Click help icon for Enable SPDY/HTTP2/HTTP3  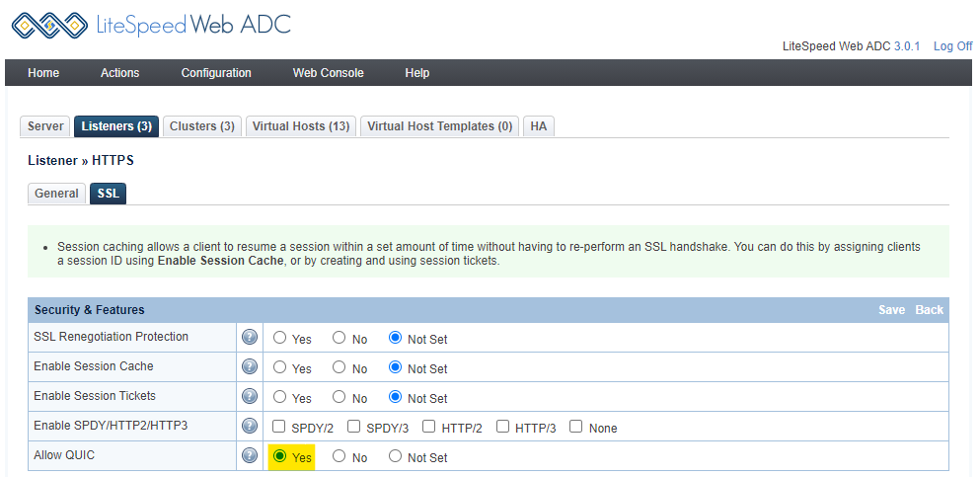(x=250, y=427)
